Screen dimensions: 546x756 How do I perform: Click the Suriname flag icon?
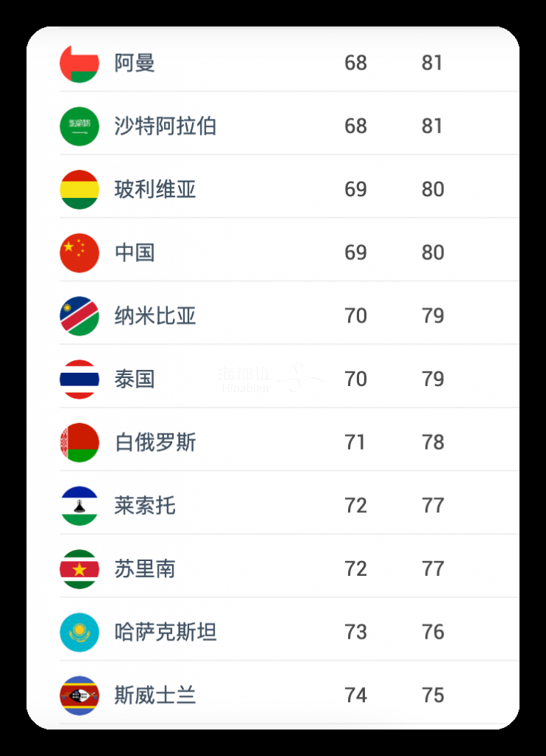point(79,569)
